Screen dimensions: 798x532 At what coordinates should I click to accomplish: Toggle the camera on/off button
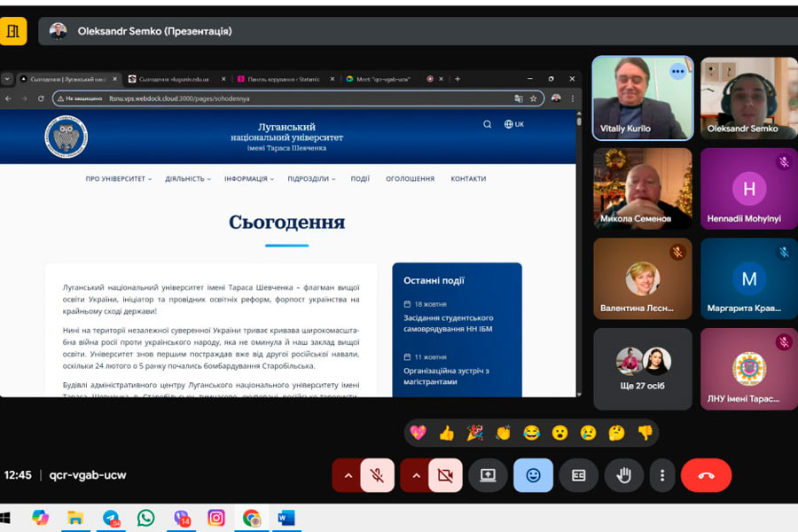click(445, 475)
